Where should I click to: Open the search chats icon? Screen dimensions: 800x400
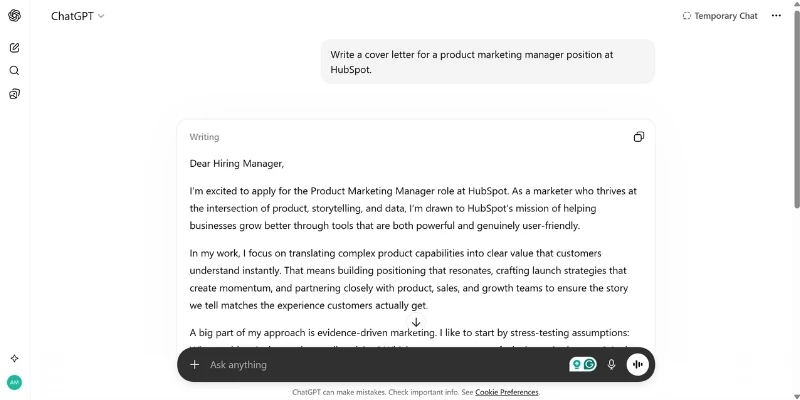tap(14, 71)
